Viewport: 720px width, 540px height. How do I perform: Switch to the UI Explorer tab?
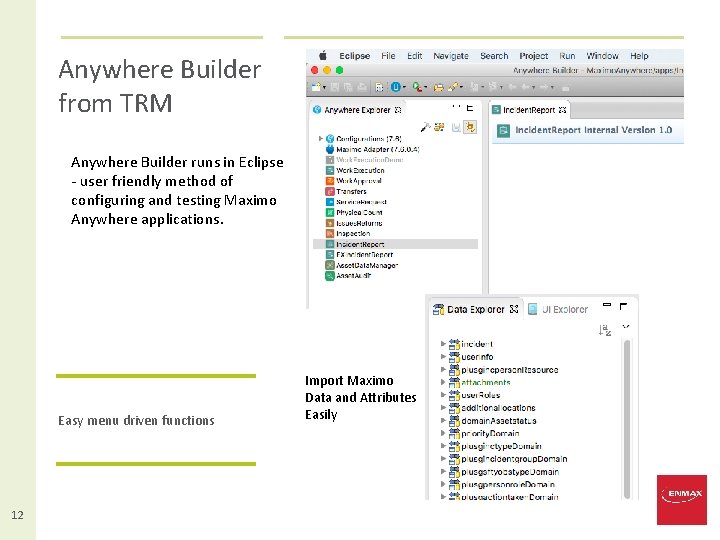click(558, 309)
